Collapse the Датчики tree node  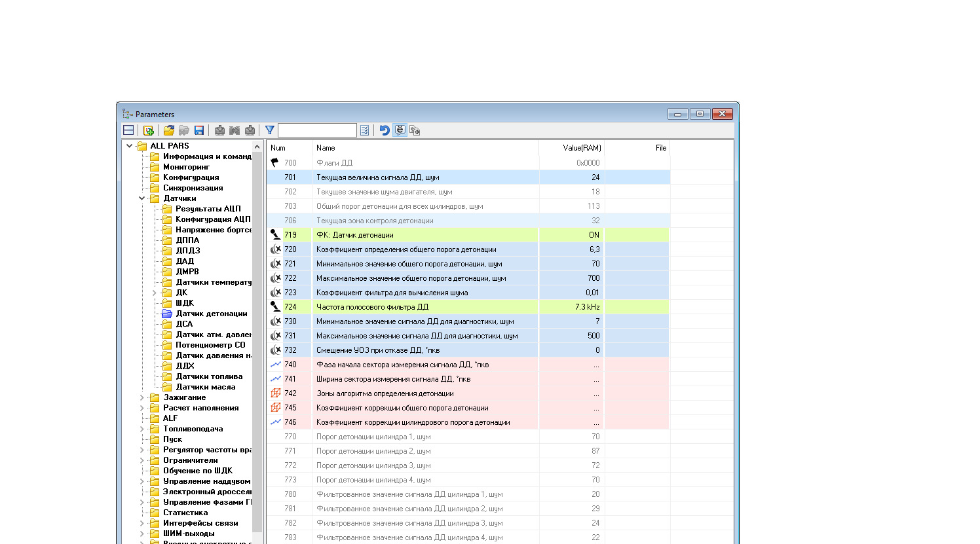pos(142,198)
